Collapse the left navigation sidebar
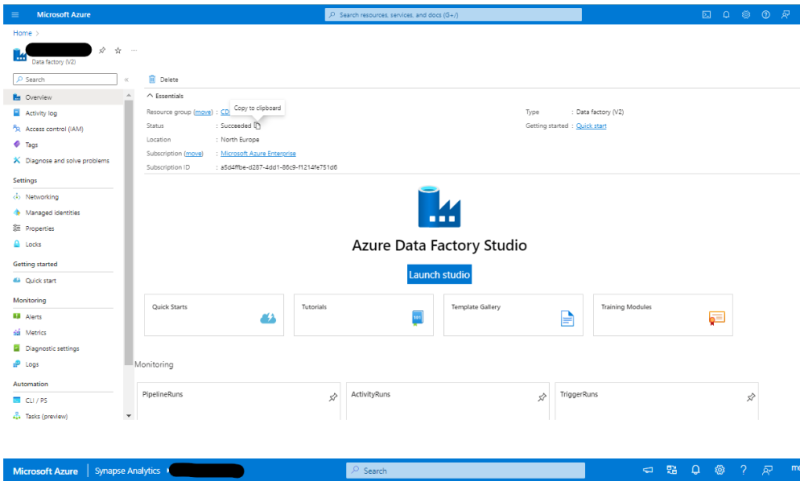The image size is (800, 481). [x=126, y=79]
